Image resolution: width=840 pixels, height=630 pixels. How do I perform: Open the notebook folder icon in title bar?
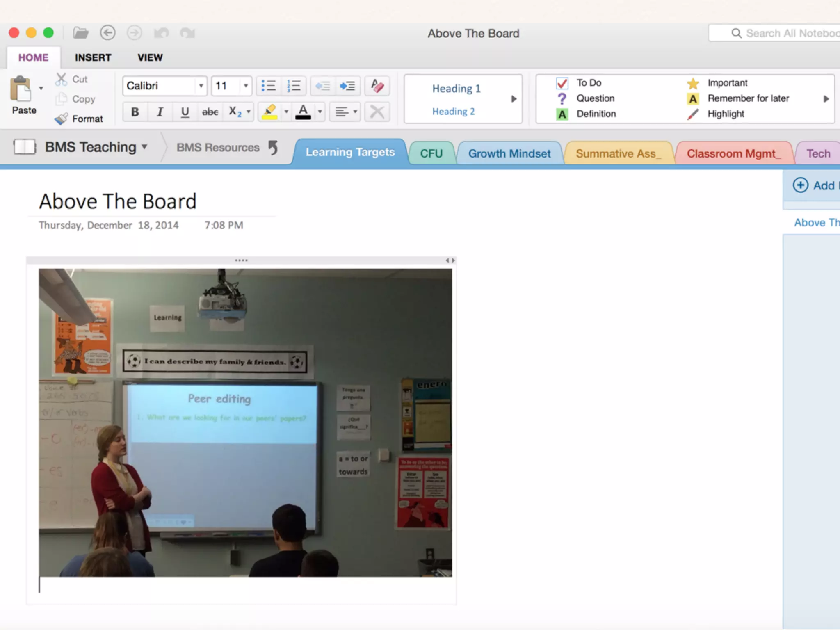click(80, 33)
